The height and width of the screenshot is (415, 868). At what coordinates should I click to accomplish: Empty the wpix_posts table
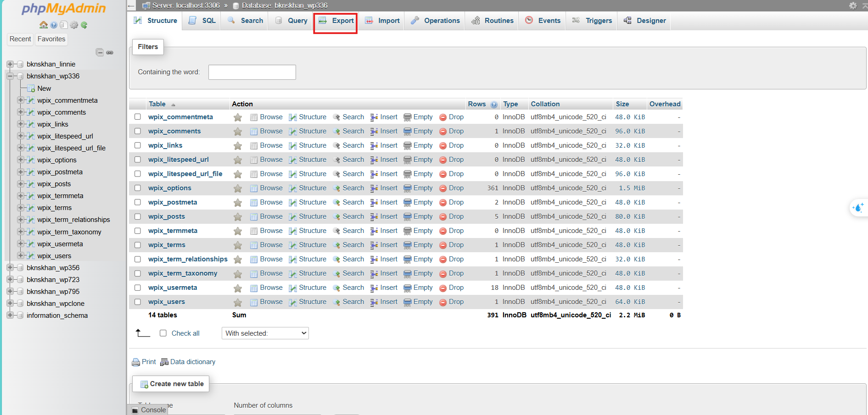pyautogui.click(x=418, y=216)
